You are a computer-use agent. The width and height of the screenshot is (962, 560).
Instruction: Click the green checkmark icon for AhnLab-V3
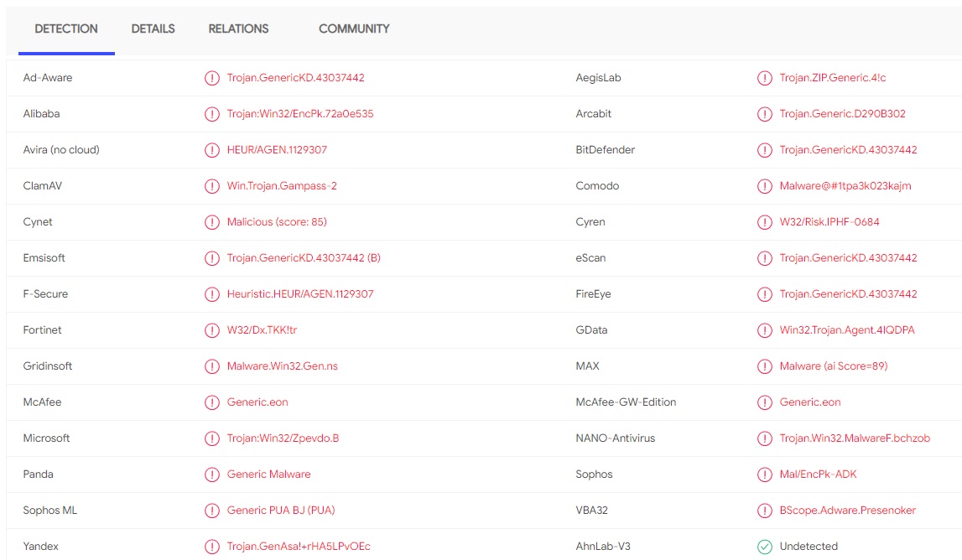[764, 547]
